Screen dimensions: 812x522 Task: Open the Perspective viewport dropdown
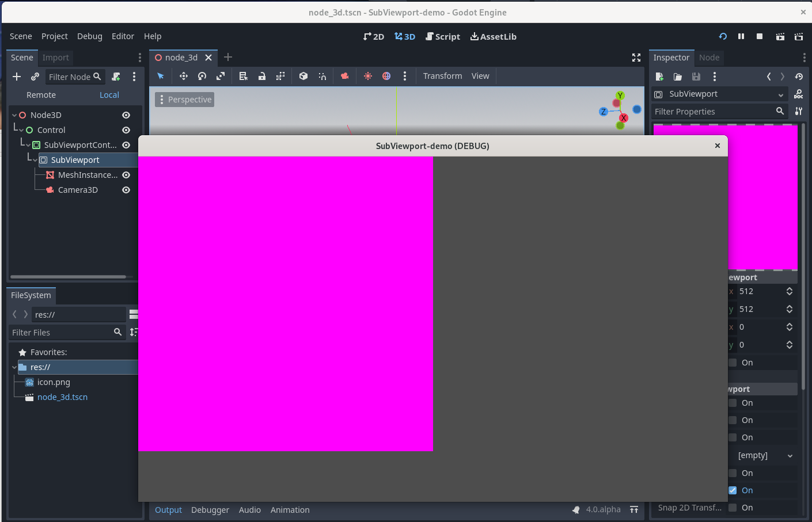tap(184, 99)
